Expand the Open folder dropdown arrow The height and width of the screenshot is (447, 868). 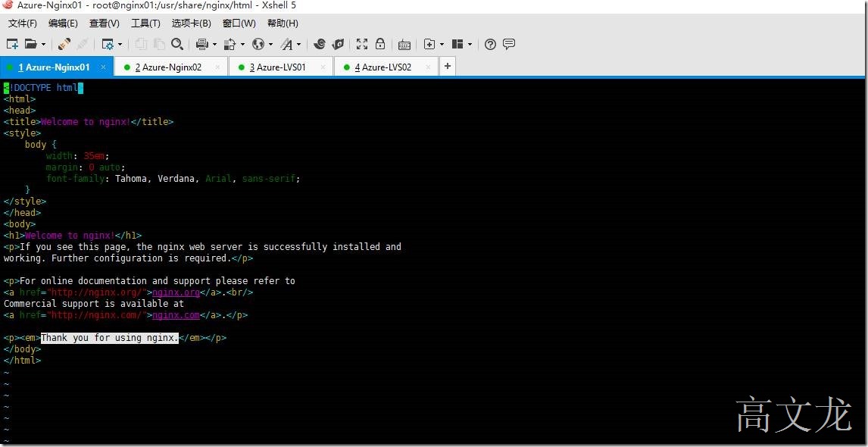(44, 44)
